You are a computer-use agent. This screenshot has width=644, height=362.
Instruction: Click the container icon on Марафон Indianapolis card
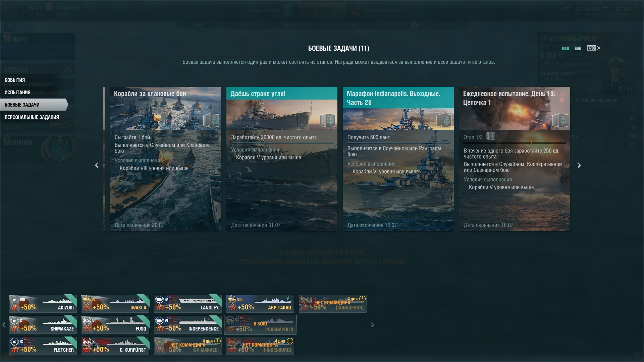click(x=443, y=120)
